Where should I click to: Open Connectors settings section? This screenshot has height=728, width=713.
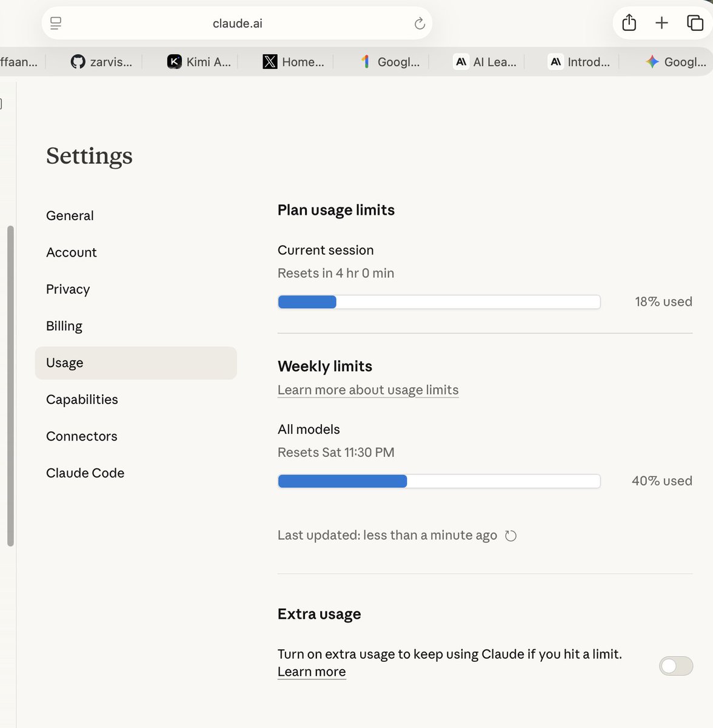pos(136,436)
